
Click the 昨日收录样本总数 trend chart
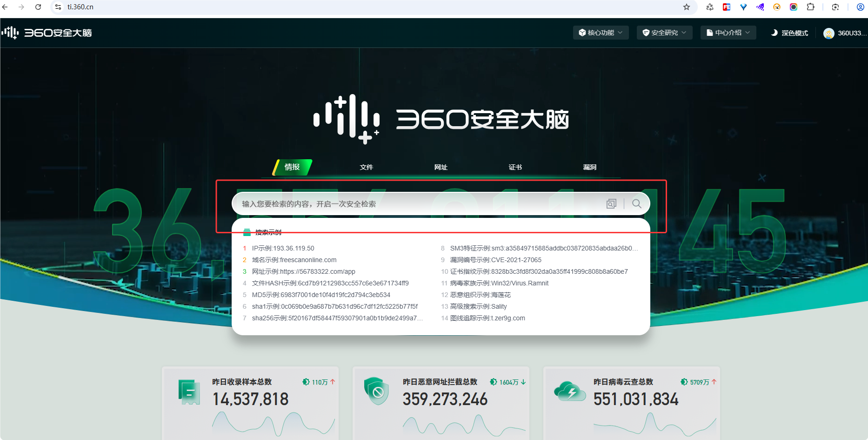[x=274, y=424]
